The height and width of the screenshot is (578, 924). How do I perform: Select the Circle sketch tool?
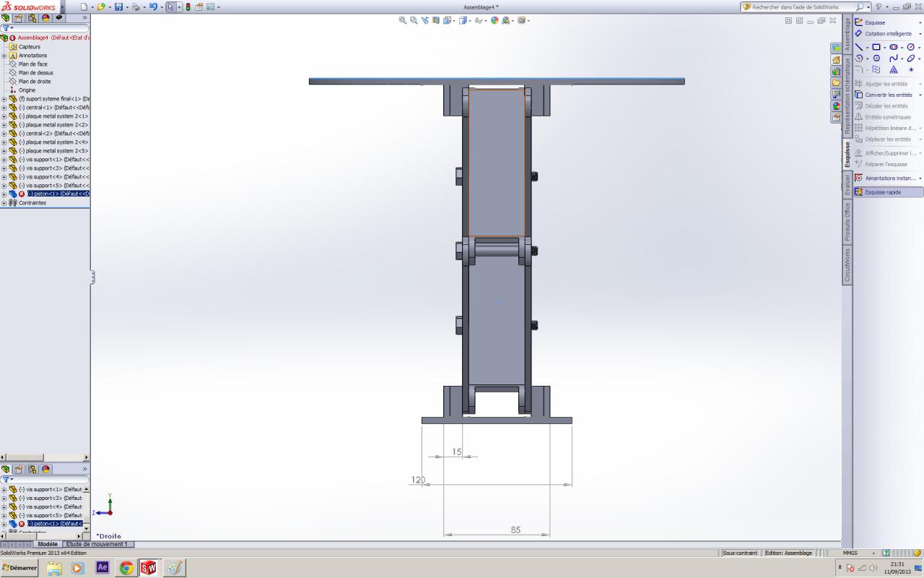[911, 47]
